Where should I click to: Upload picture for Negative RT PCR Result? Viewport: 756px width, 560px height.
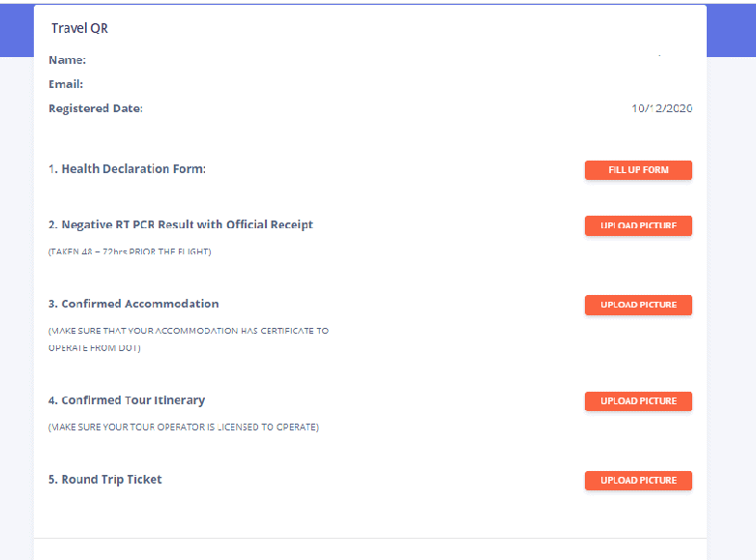tap(638, 225)
